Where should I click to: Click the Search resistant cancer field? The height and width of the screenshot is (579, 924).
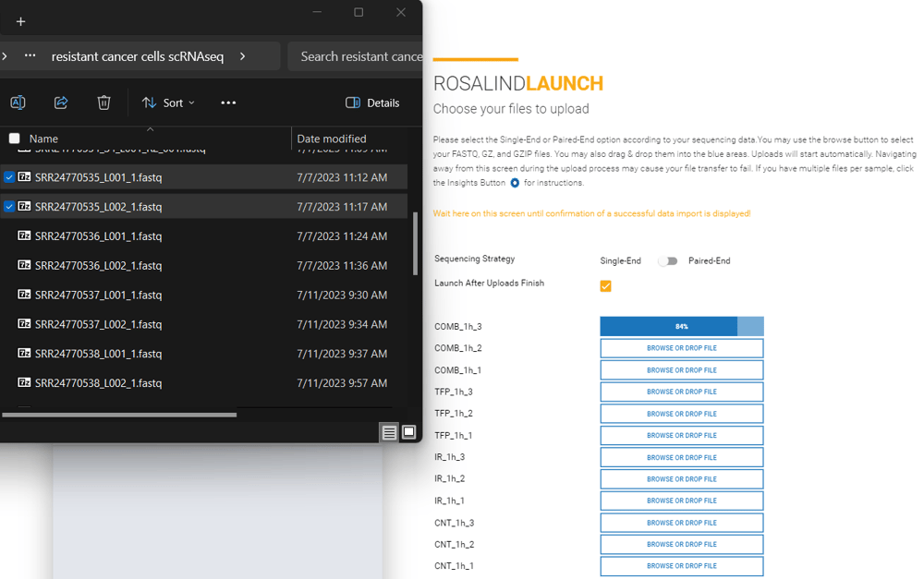[x=356, y=56]
